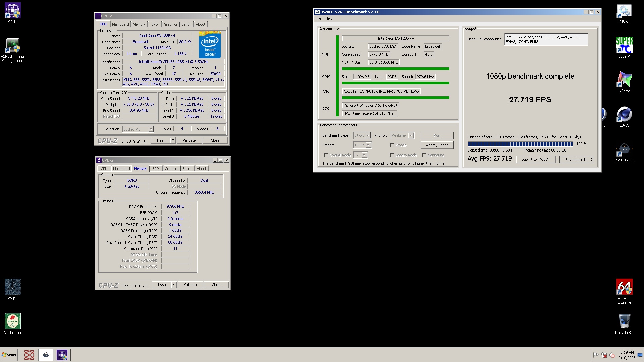This screenshot has width=644, height=362.
Task: Launch wPrime desktop shortcut
Action: (x=624, y=82)
